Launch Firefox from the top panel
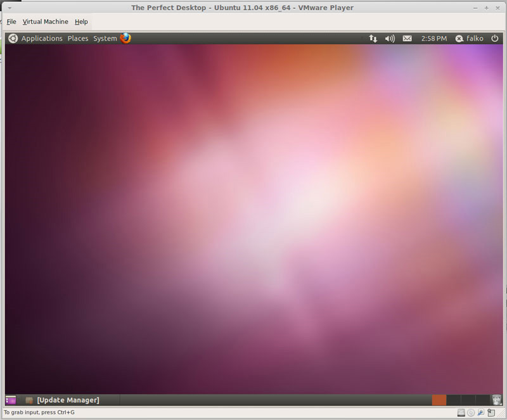This screenshot has height=420, width=507. pos(125,38)
